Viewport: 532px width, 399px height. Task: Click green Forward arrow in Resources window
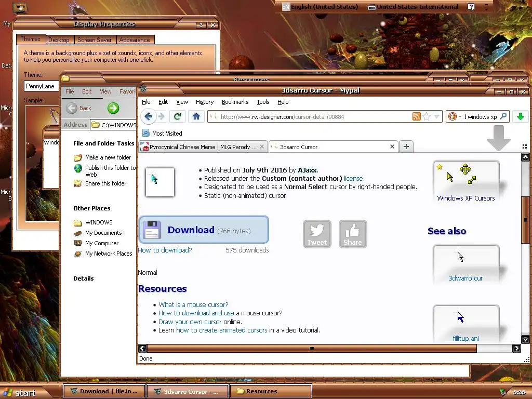113,108
